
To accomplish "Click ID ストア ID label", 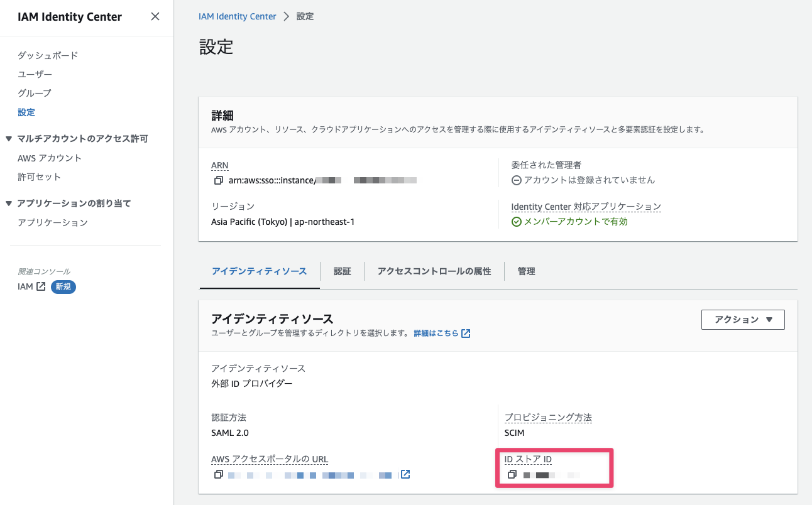I will pos(528,459).
